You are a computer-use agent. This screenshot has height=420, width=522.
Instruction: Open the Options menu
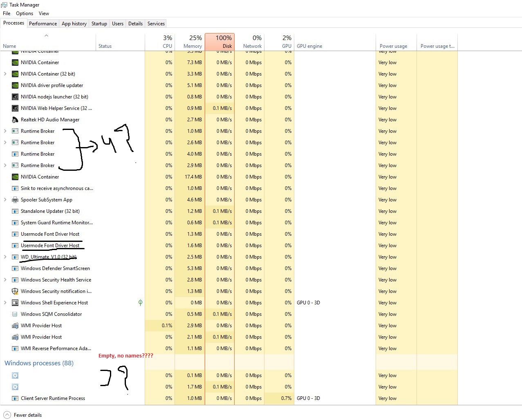point(25,13)
